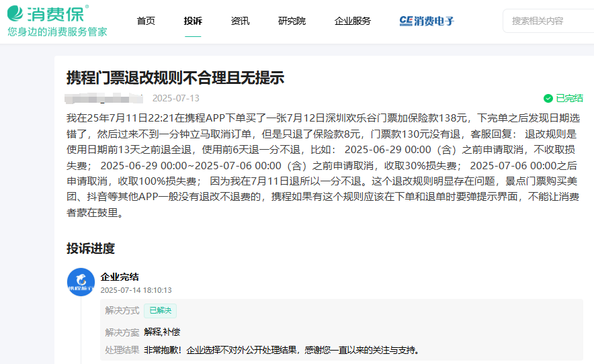594x364 pixels.
Task: Go to 研究院 section
Action: tap(292, 21)
